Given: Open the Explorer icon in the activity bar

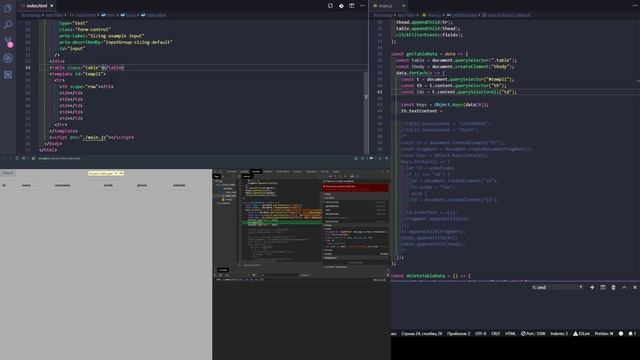Looking at the screenshot, I should click(x=8, y=8).
